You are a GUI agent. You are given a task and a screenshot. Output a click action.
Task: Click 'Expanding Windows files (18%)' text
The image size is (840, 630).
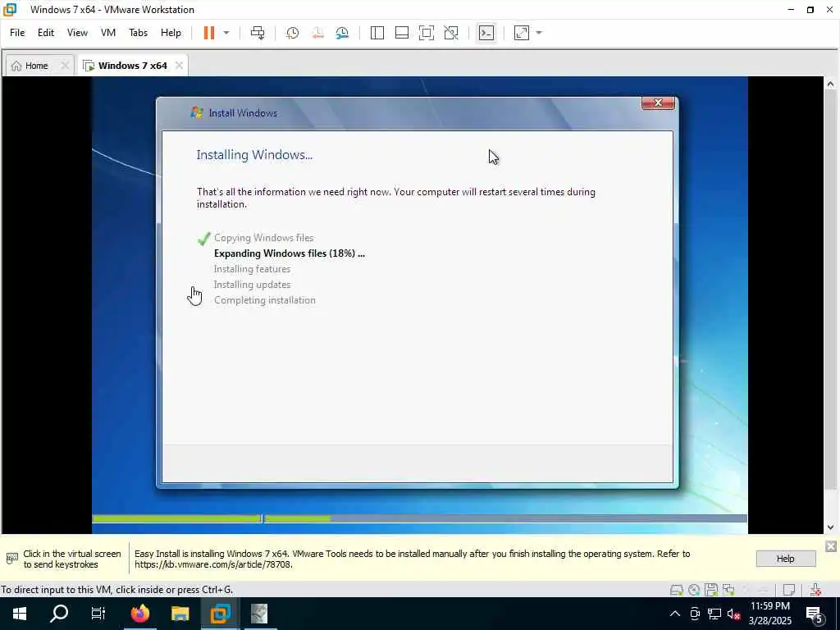point(290,253)
